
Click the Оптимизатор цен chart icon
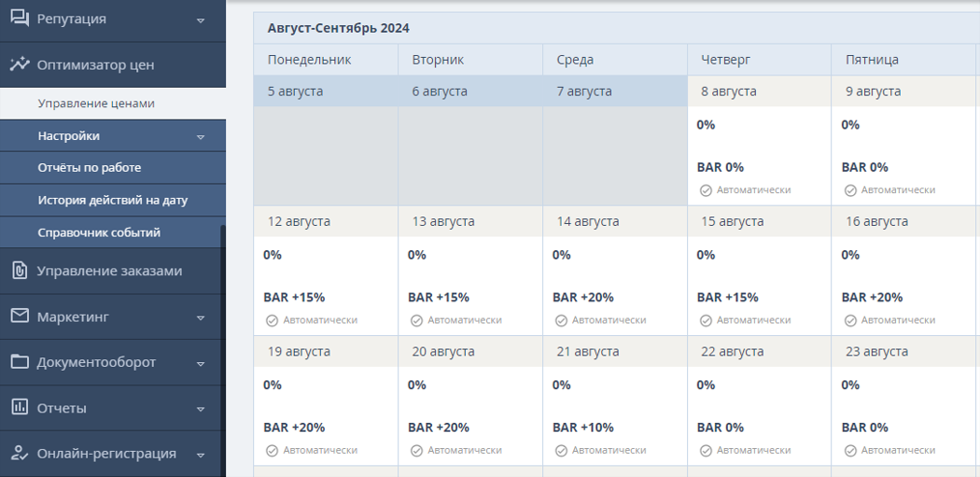(x=20, y=65)
